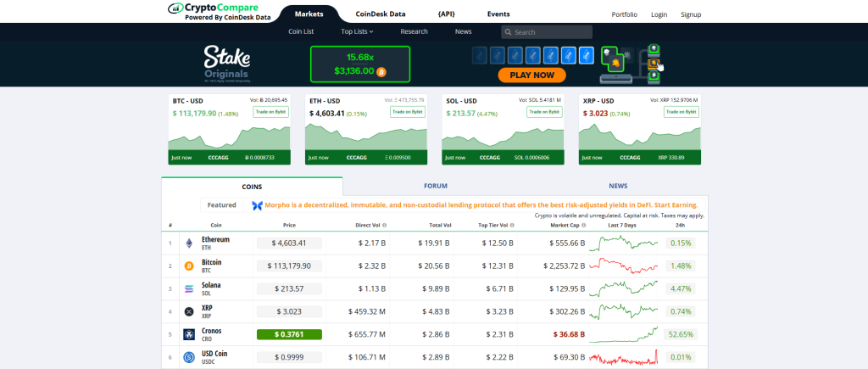
Task: Click the Stake Originals logo
Action: coord(227,64)
